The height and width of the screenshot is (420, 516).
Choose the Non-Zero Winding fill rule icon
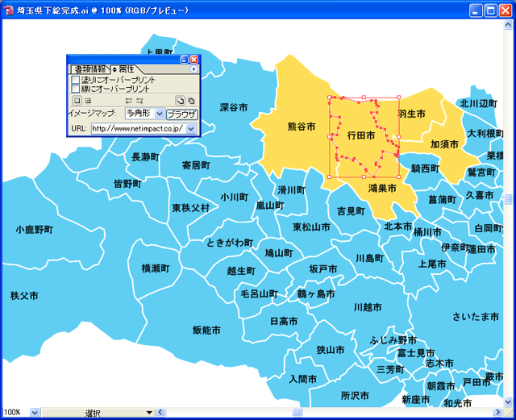180,101
